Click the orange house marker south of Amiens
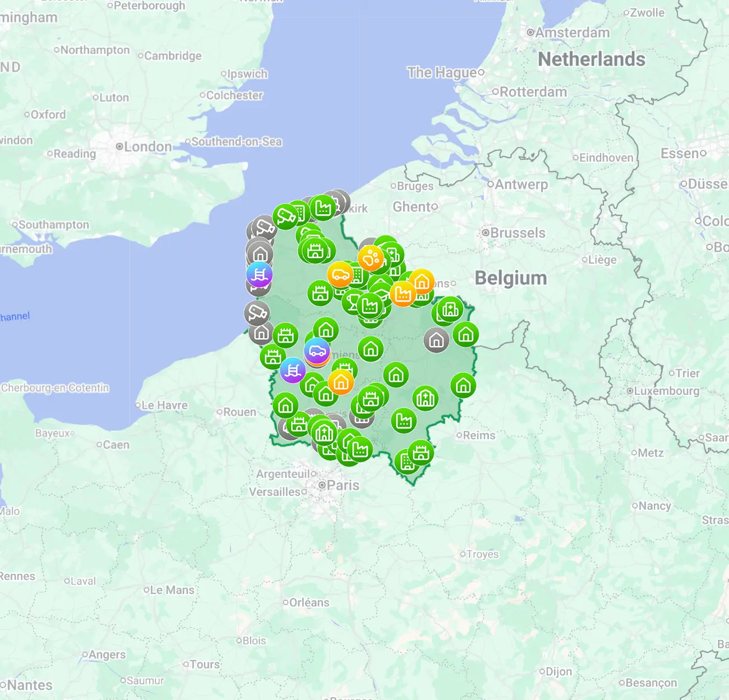Viewport: 729px width, 700px height. pos(341,381)
